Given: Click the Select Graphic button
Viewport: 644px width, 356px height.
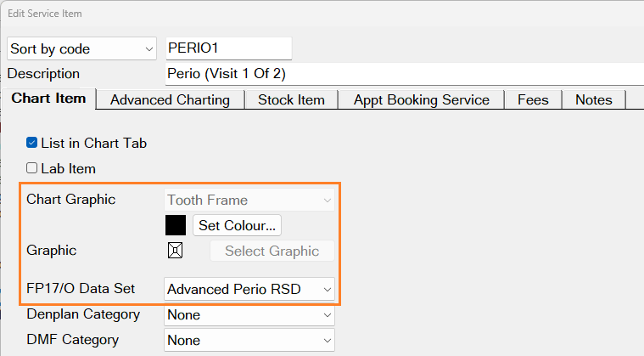Looking at the screenshot, I should 272,251.
